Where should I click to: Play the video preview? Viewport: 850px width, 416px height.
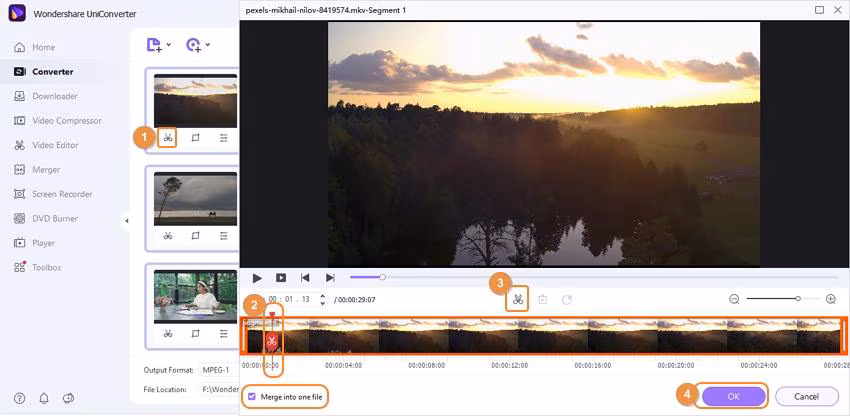coord(257,278)
